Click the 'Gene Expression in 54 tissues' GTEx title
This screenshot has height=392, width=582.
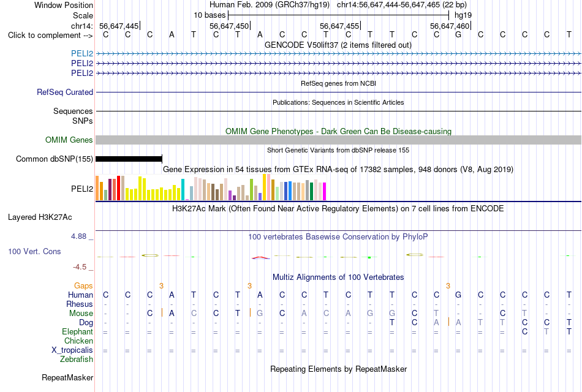click(338, 170)
